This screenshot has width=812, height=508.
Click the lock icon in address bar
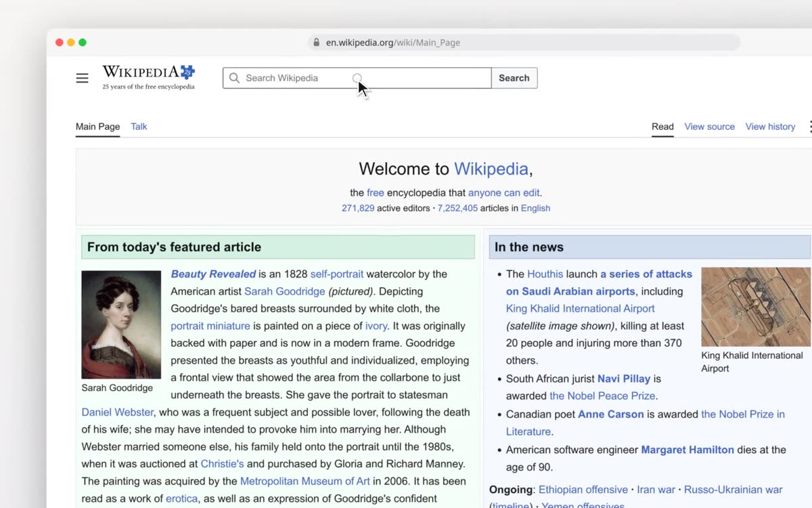click(316, 42)
